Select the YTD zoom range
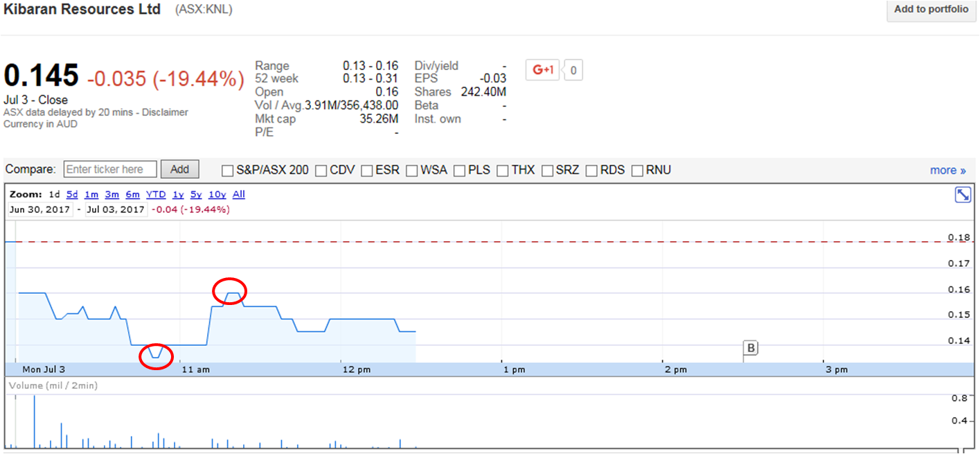Screen dimensions: 980x454 [x=156, y=195]
